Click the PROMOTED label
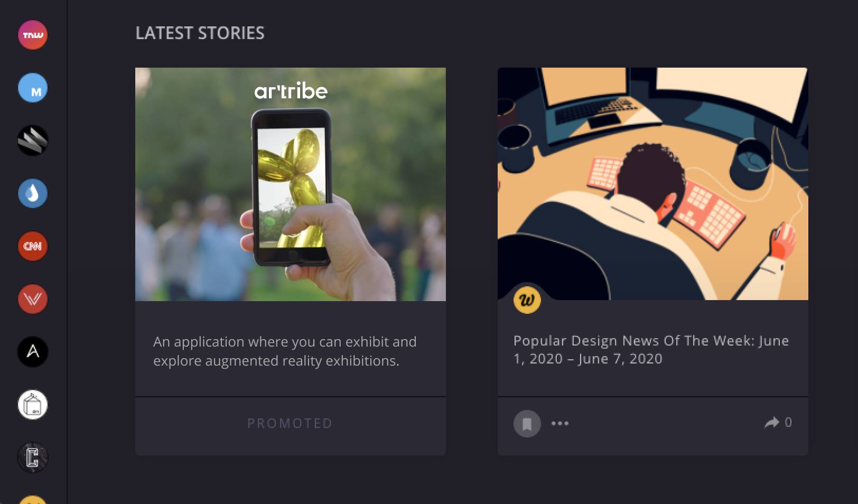 click(x=290, y=423)
